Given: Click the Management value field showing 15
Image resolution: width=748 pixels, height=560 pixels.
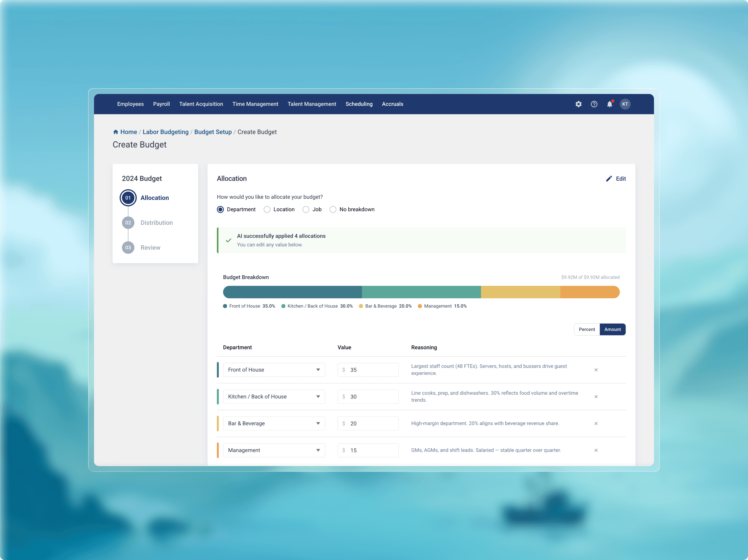Looking at the screenshot, I should click(x=368, y=450).
